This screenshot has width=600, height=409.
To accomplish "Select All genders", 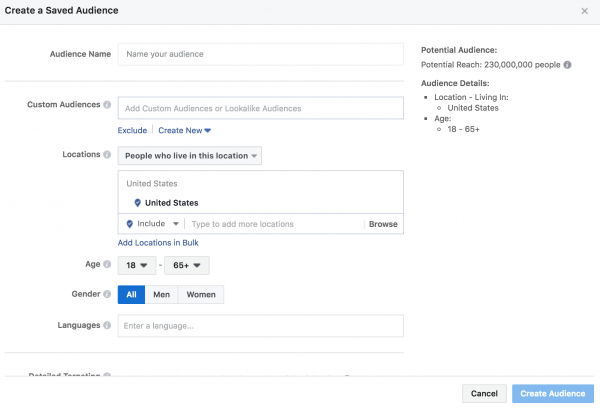I will [131, 295].
